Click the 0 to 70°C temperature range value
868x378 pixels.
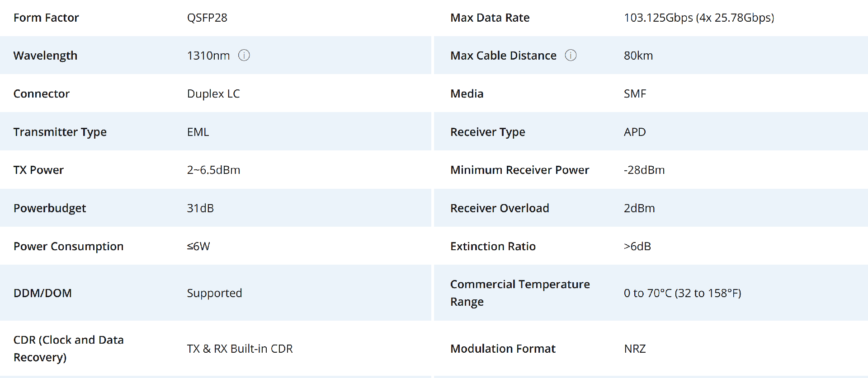tap(682, 293)
